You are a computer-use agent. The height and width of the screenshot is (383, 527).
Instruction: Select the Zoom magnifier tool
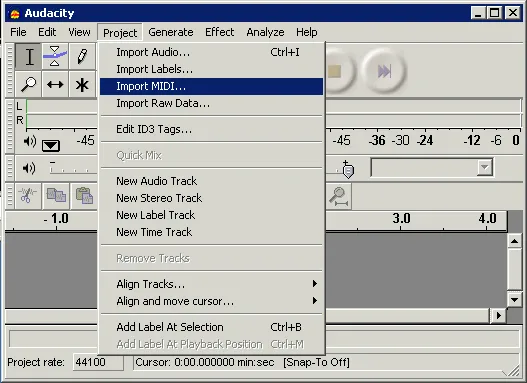click(x=29, y=84)
